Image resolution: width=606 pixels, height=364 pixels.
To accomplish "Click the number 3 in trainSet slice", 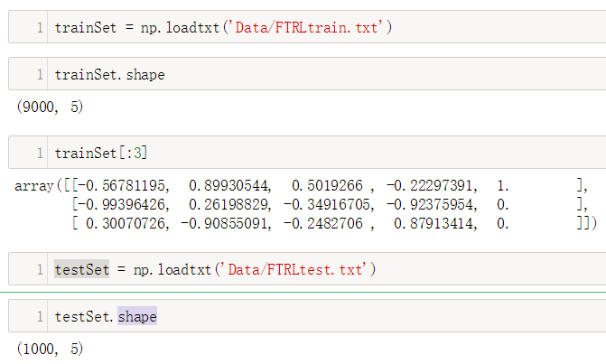I will (x=137, y=153).
